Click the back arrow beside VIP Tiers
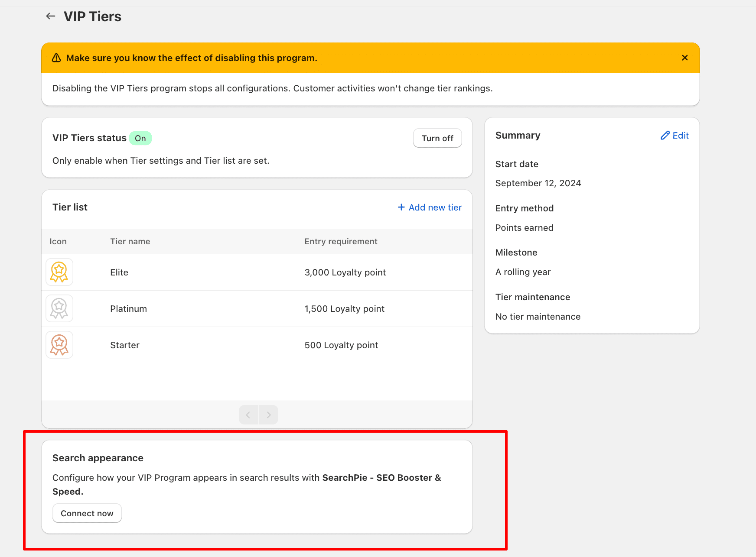The image size is (756, 557). 51,16
